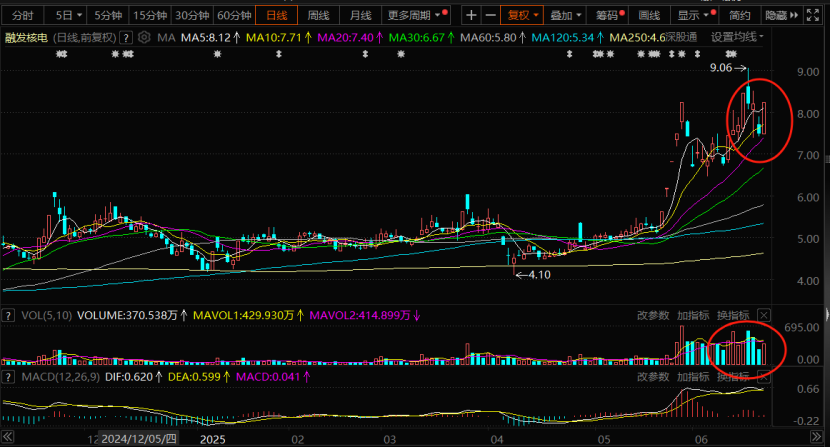Screen dimensions: 830x447
Task: Expand the 复权 adjustment dropdown
Action: click(523, 16)
